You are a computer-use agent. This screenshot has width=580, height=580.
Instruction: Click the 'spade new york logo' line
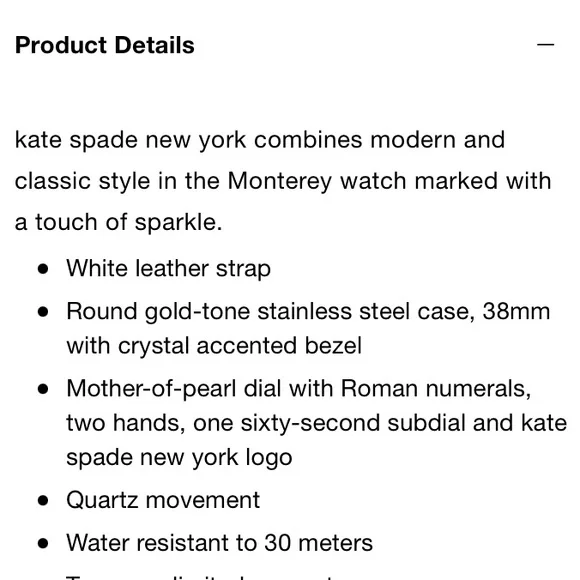point(179,458)
